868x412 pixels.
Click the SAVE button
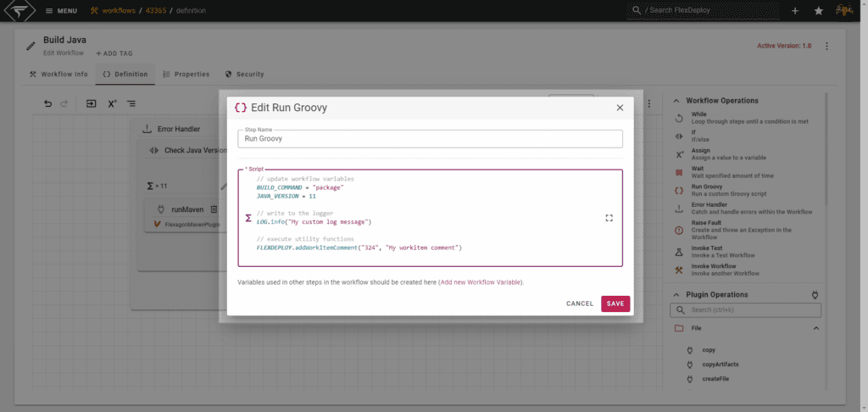[x=615, y=303]
